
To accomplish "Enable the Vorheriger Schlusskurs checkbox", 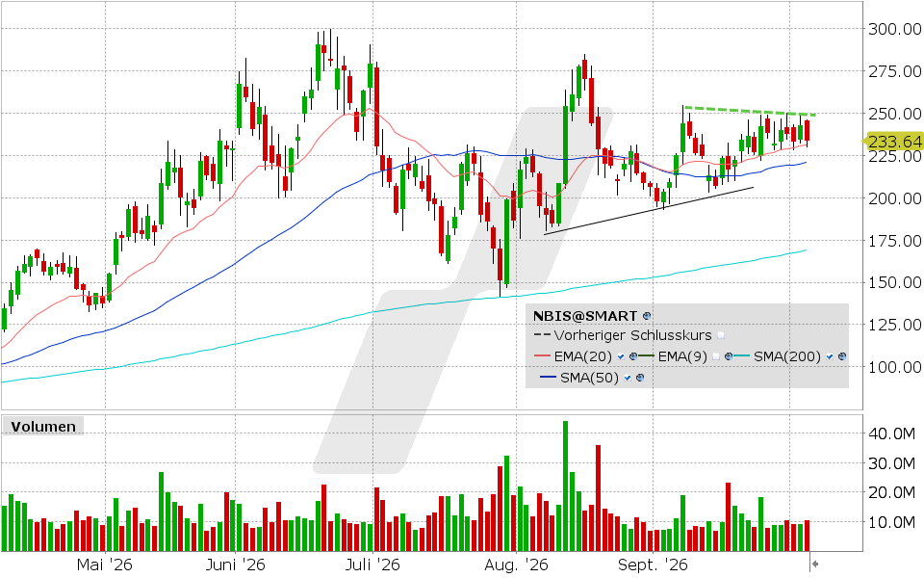I will tap(721, 335).
